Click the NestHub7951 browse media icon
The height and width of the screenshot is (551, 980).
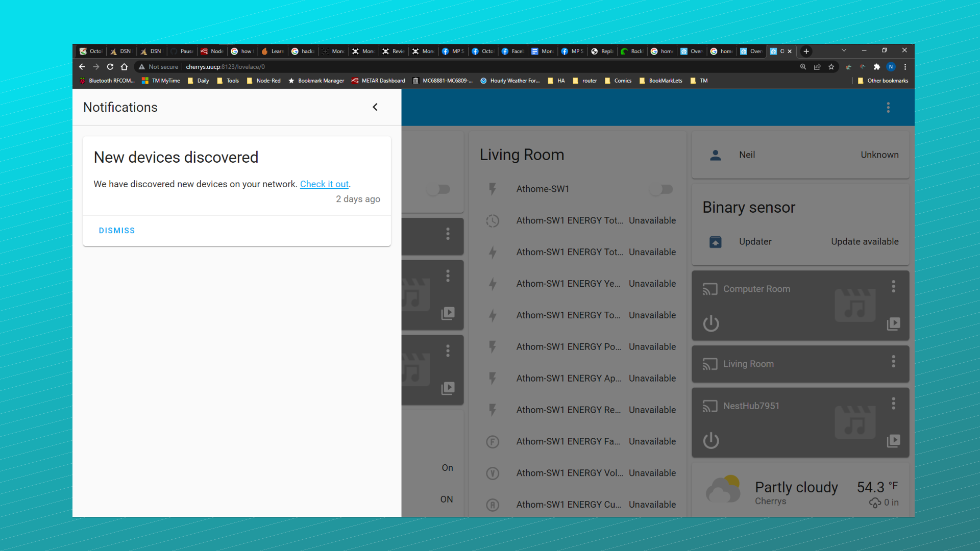[x=893, y=440]
